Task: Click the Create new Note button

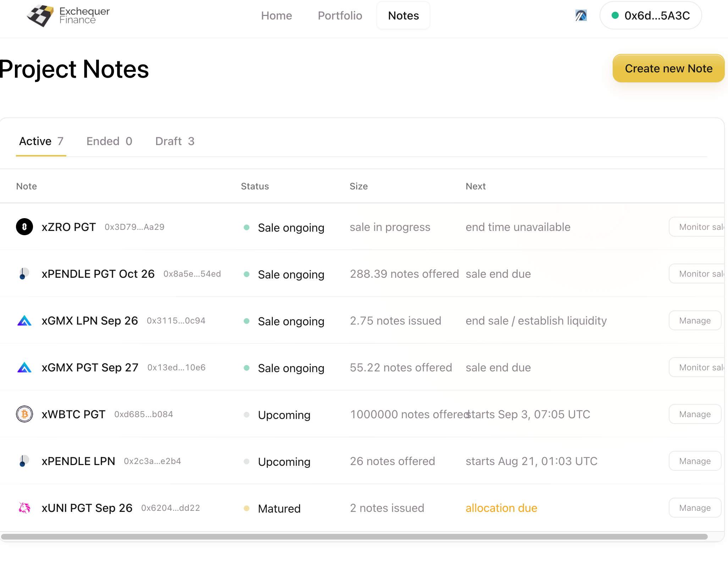Action: [668, 68]
